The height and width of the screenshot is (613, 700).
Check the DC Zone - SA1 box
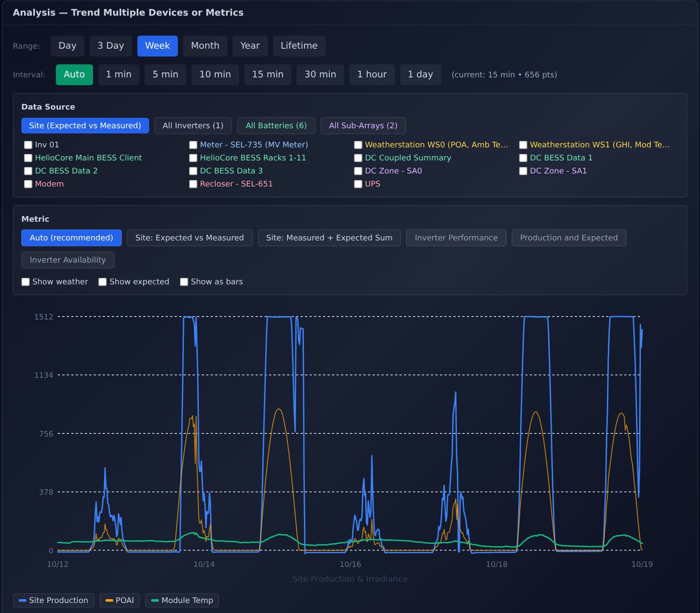523,171
